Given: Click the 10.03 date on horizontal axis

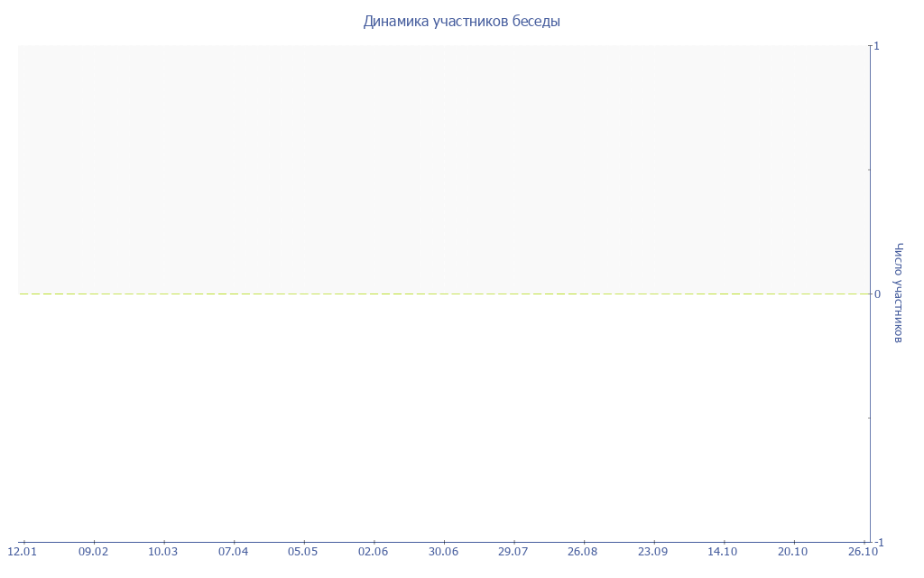Looking at the screenshot, I should pyautogui.click(x=163, y=552).
